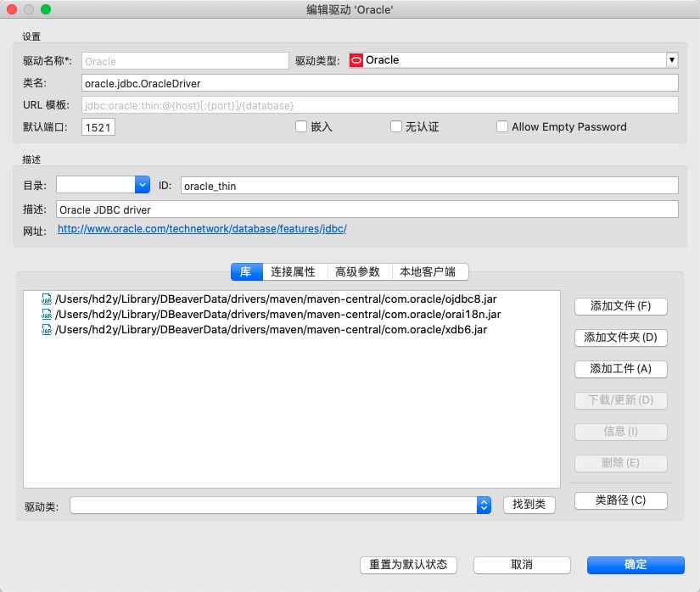The width and height of the screenshot is (700, 592).
Task: Click the 描述 Oracle JDBC driver field
Action: (x=367, y=209)
